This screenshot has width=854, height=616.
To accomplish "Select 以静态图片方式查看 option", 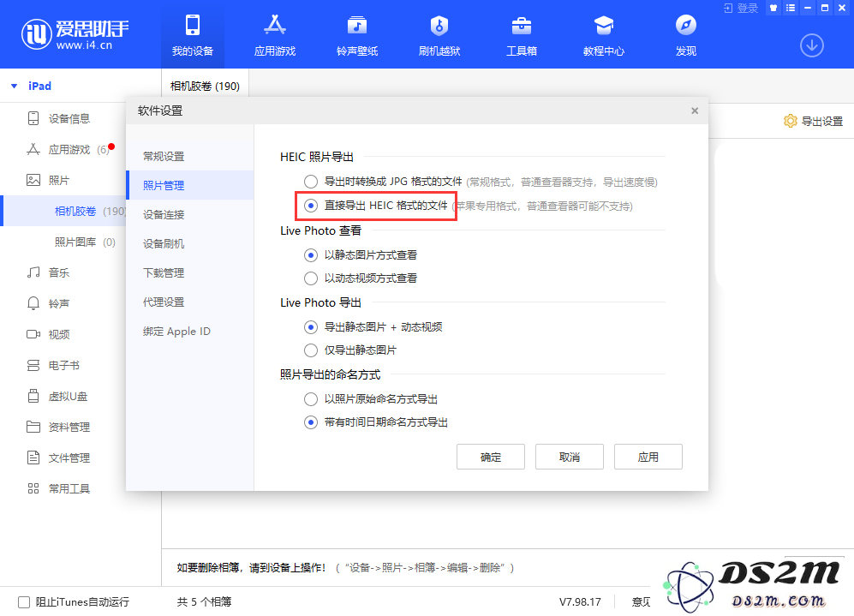I will click(311, 255).
